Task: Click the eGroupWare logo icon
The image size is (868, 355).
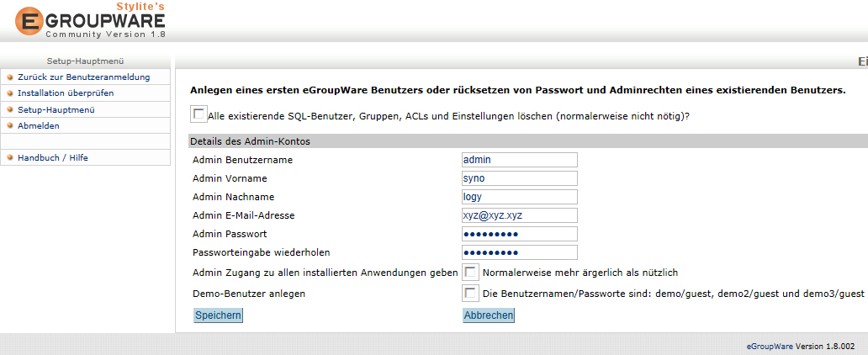Action: click(29, 21)
